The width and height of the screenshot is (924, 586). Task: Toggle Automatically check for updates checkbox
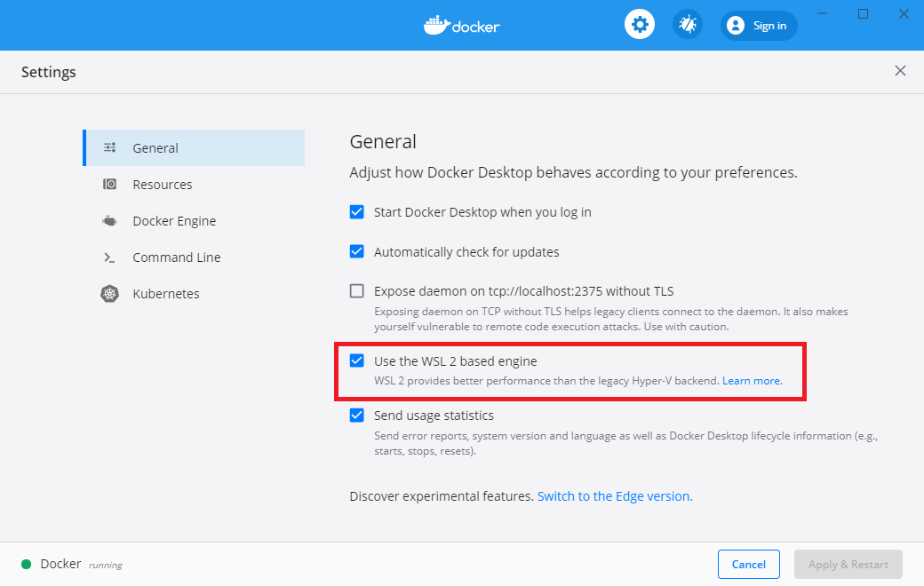[x=356, y=251]
